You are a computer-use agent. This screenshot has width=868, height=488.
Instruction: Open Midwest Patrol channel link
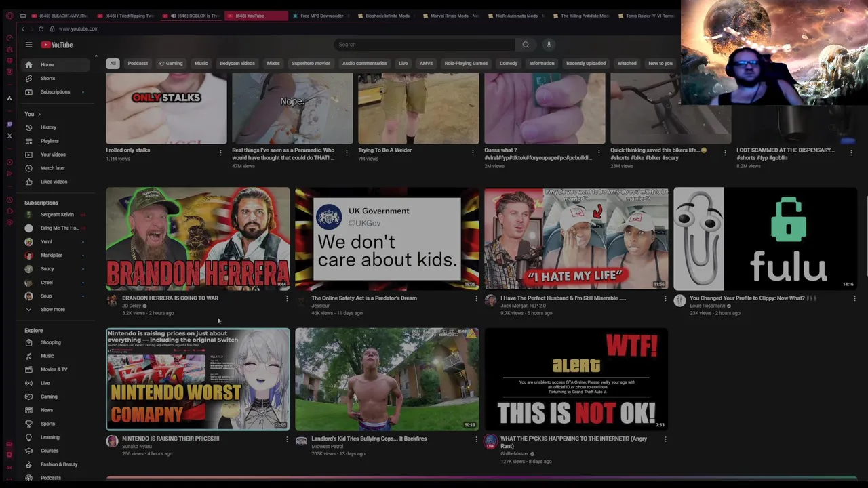point(327,447)
